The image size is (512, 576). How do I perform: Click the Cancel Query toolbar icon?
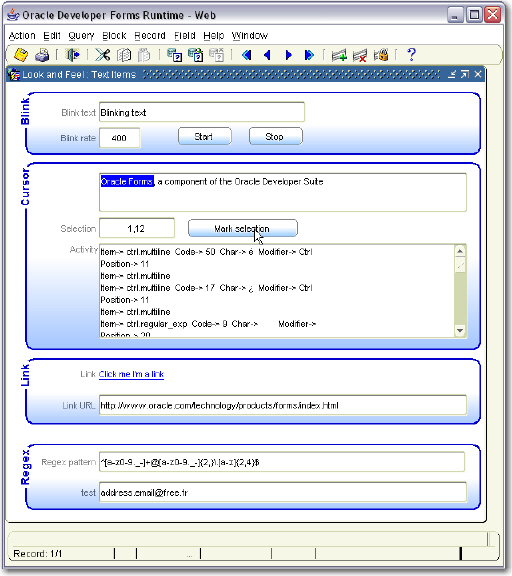[216, 55]
